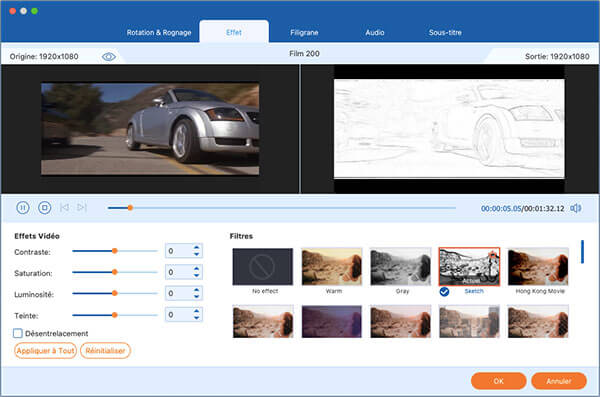This screenshot has width=600, height=397.
Task: Pause the video preview playback
Action: coord(23,208)
